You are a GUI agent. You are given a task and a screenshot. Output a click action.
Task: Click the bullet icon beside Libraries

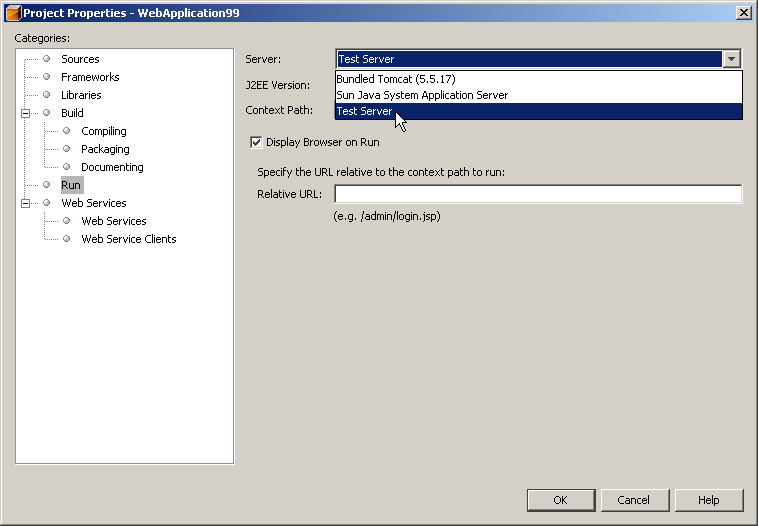[x=46, y=95]
